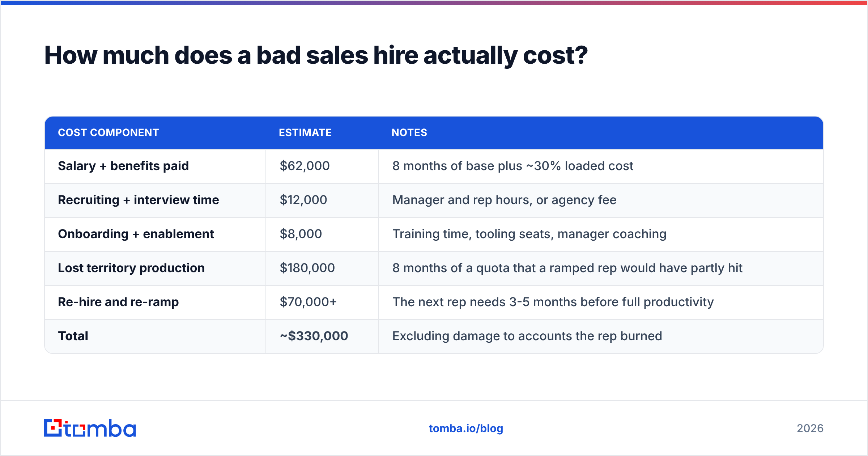Click the $12,000 estimate value
This screenshot has height=456, width=868.
pos(303,200)
